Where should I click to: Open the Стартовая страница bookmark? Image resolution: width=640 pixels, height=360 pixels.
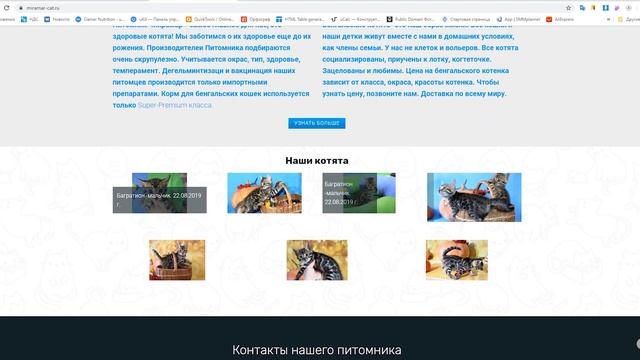466,19
